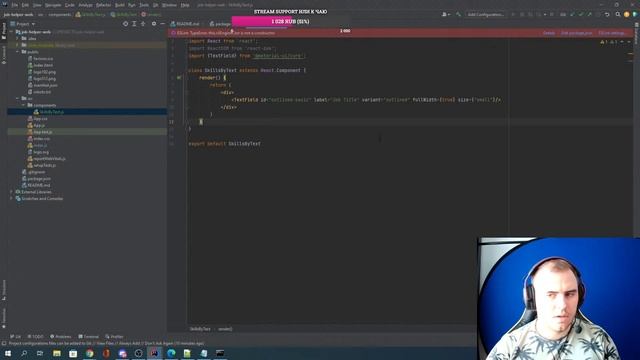Collapse the job-helper-web root folder
This screenshot has height=360, width=640.
(x=11, y=32)
